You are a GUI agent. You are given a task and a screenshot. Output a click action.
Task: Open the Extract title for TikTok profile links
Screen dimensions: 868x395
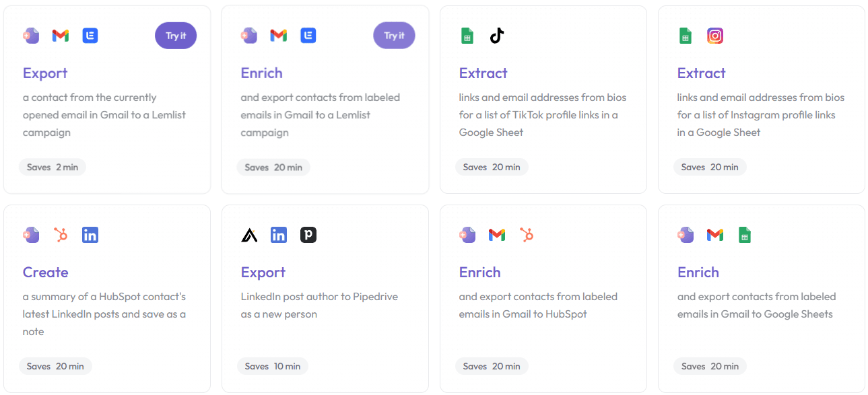[483, 73]
